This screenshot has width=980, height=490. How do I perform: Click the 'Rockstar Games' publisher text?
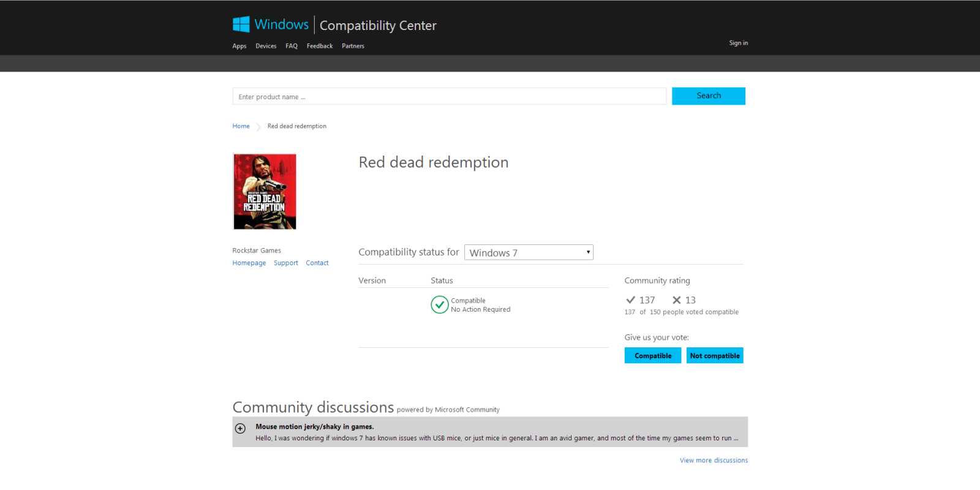(x=257, y=251)
